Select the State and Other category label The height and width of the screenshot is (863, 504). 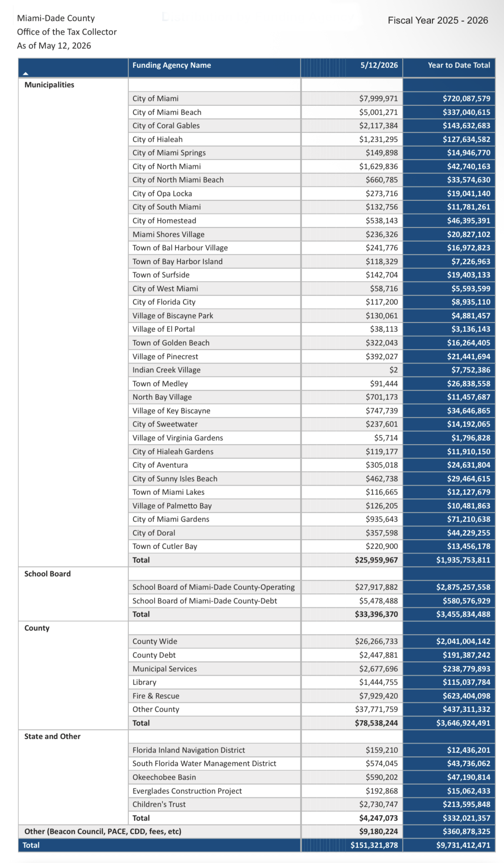tap(52, 736)
